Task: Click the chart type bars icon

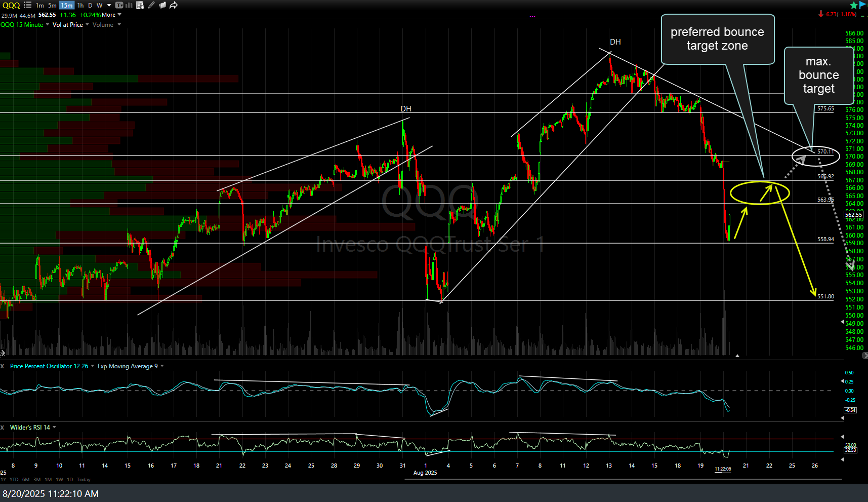Action: (129, 5)
